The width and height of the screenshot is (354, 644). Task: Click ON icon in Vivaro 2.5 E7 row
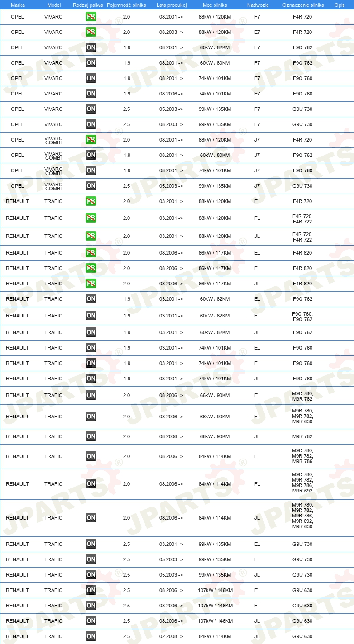91,124
